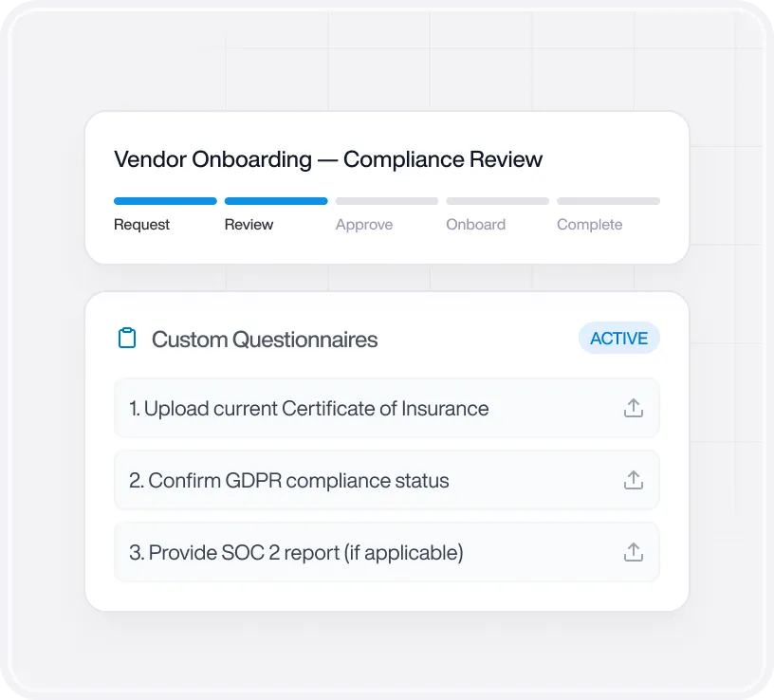Click the gray Approve progress bar segment
Image resolution: width=774 pixels, height=700 pixels.
click(x=387, y=201)
